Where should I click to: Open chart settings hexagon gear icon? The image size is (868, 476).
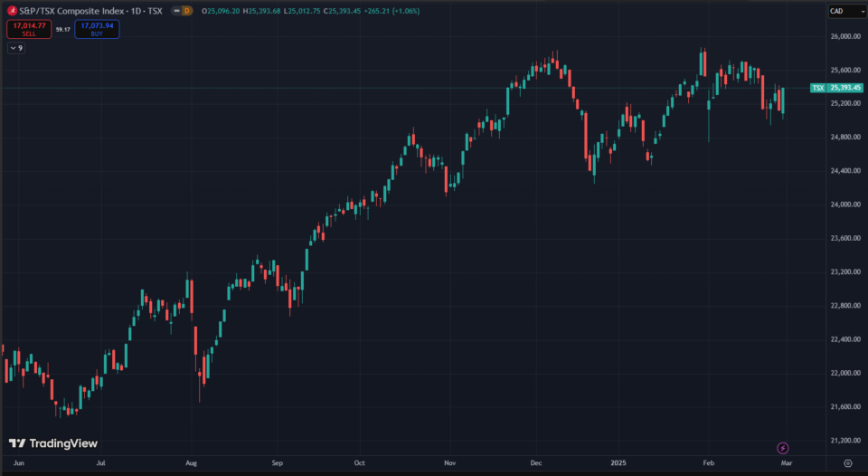pos(848,463)
